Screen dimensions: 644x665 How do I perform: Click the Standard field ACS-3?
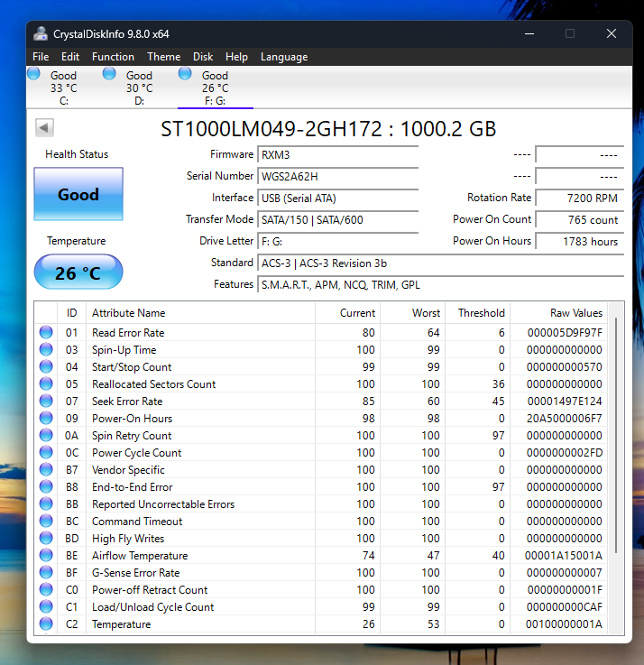441,263
